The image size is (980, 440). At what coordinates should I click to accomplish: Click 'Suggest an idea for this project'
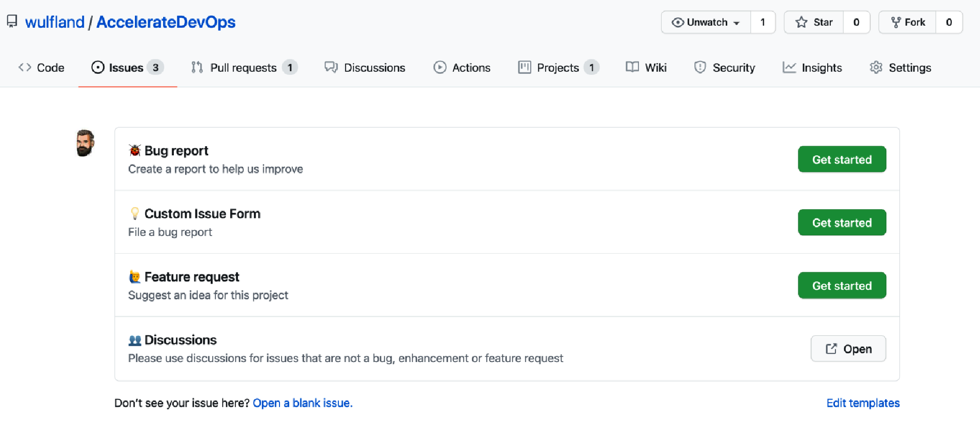click(208, 295)
